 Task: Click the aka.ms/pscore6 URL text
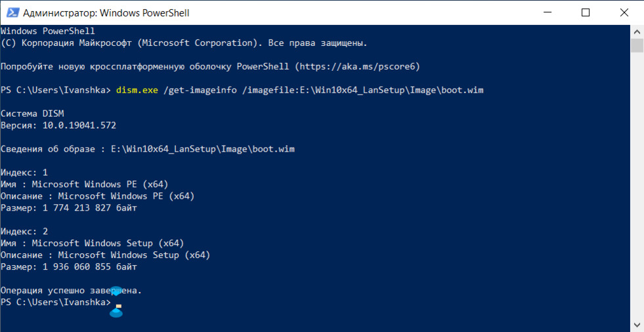point(357,66)
